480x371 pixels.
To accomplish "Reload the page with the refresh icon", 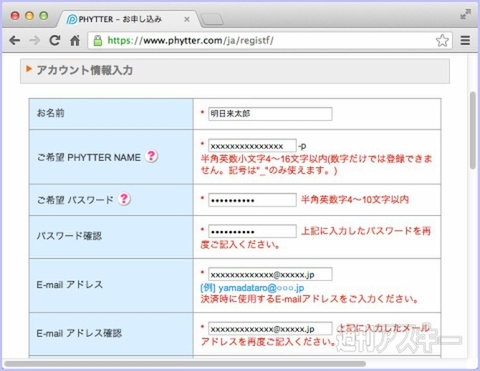I will (55, 40).
